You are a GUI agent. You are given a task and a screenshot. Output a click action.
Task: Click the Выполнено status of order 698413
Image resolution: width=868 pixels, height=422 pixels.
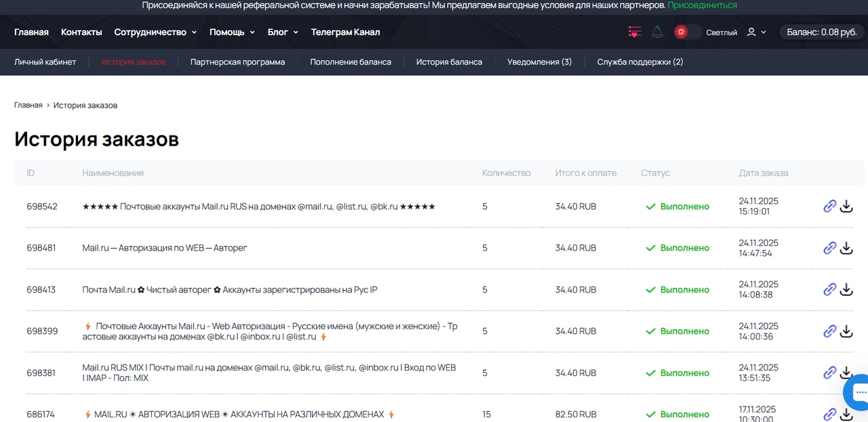pyautogui.click(x=677, y=289)
